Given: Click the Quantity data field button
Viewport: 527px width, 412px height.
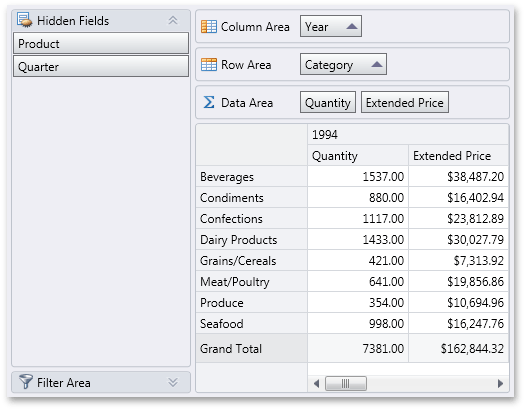Looking at the screenshot, I should 328,102.
